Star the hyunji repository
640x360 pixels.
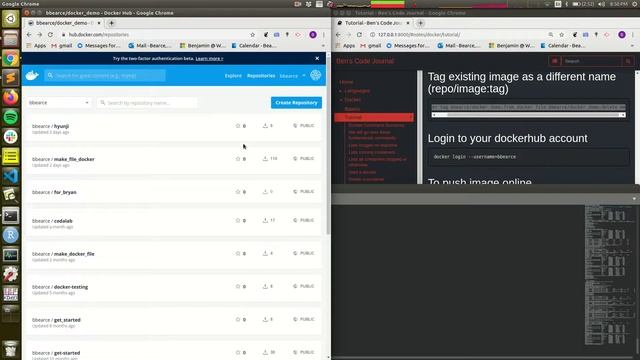coord(238,126)
